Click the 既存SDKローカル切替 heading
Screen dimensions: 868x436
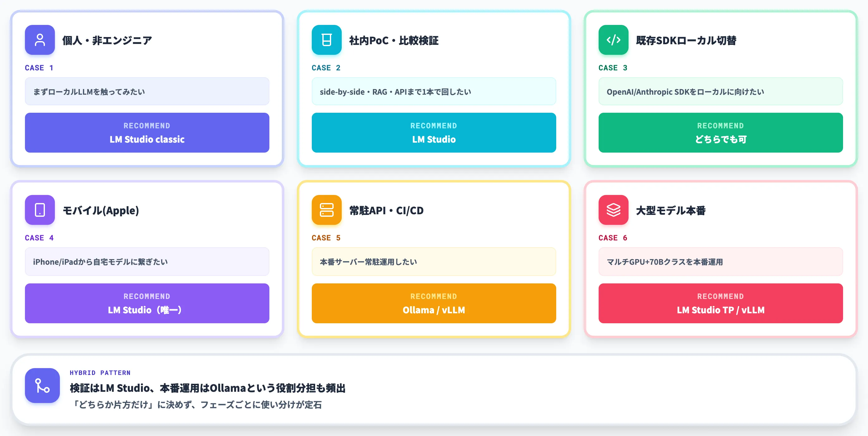[686, 40]
